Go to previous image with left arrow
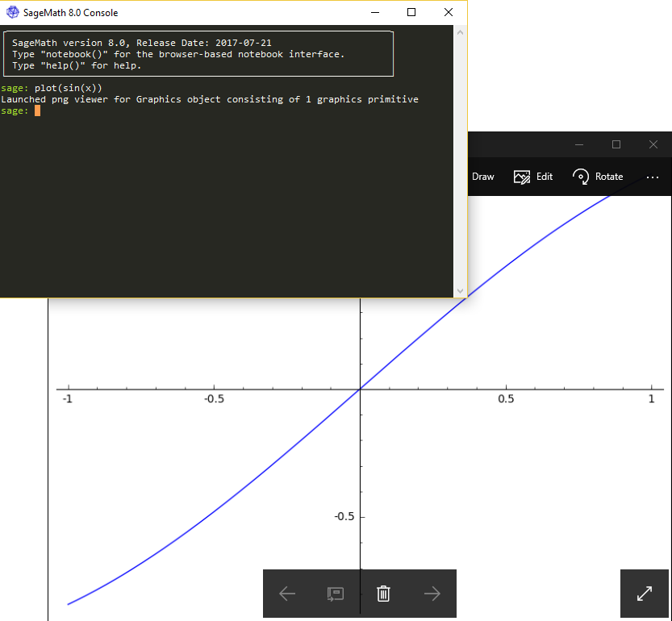This screenshot has width=672, height=621. pyautogui.click(x=287, y=594)
